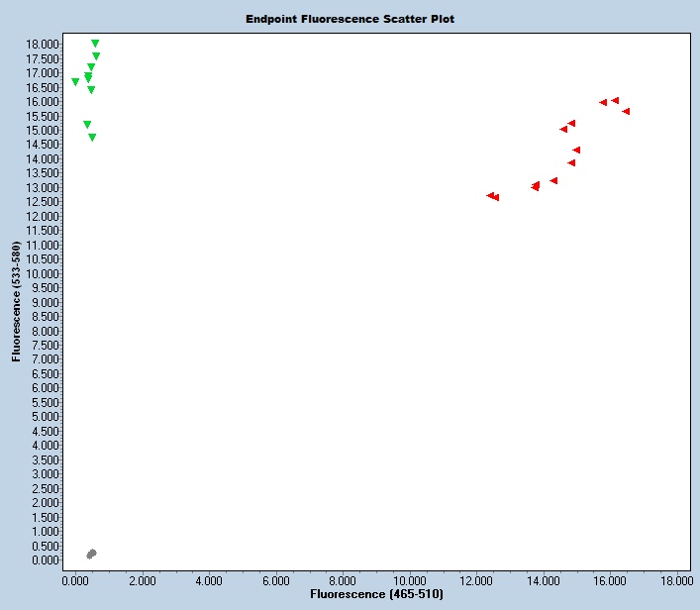Click the 12.000 tick label on x-axis

476,579
